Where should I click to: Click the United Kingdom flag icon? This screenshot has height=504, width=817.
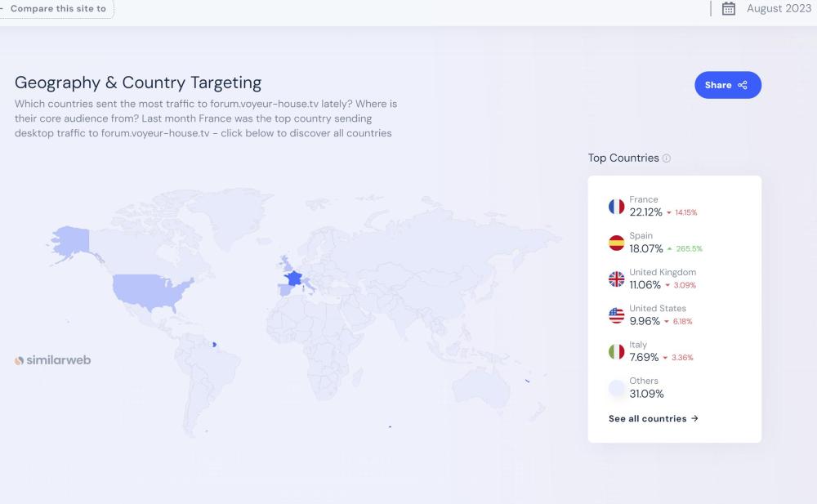coord(616,279)
